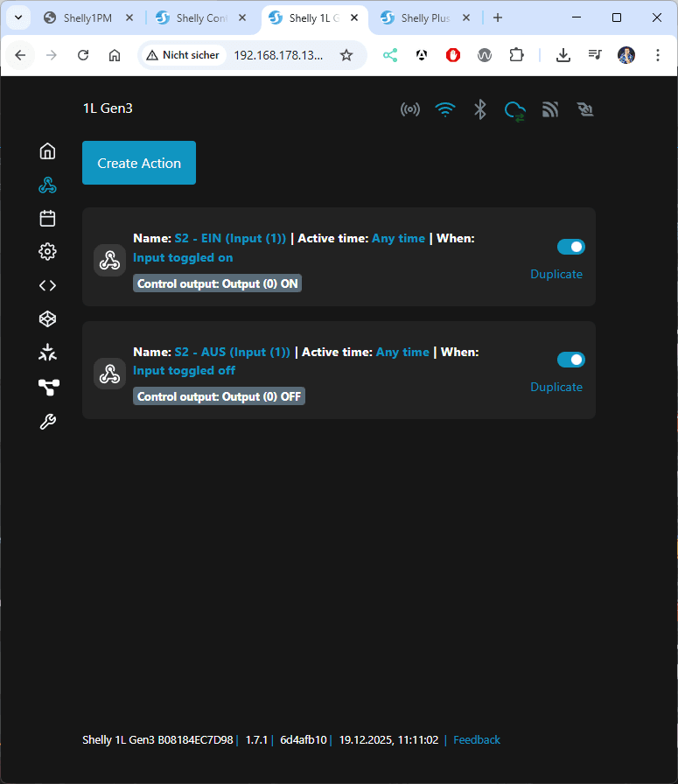This screenshot has height=784, width=678.
Task: Open the tab search dropdown arrow
Action: pos(17,17)
